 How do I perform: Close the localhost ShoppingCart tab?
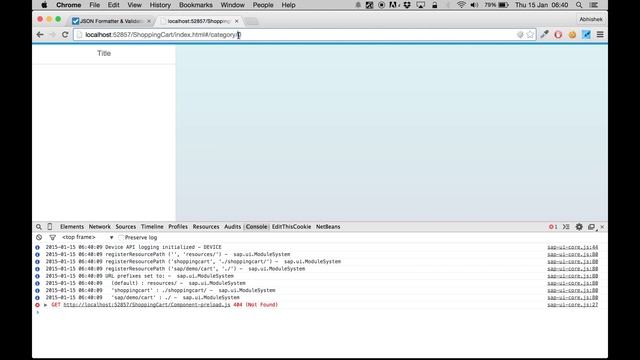[x=236, y=21]
